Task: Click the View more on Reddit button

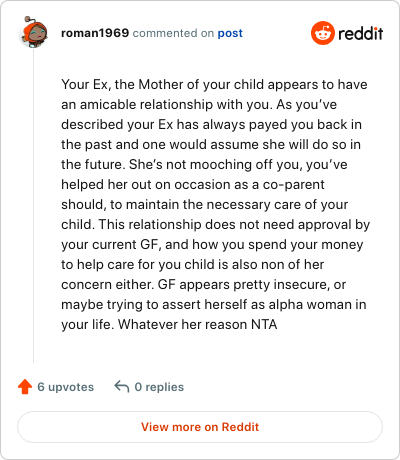Action: (200, 427)
